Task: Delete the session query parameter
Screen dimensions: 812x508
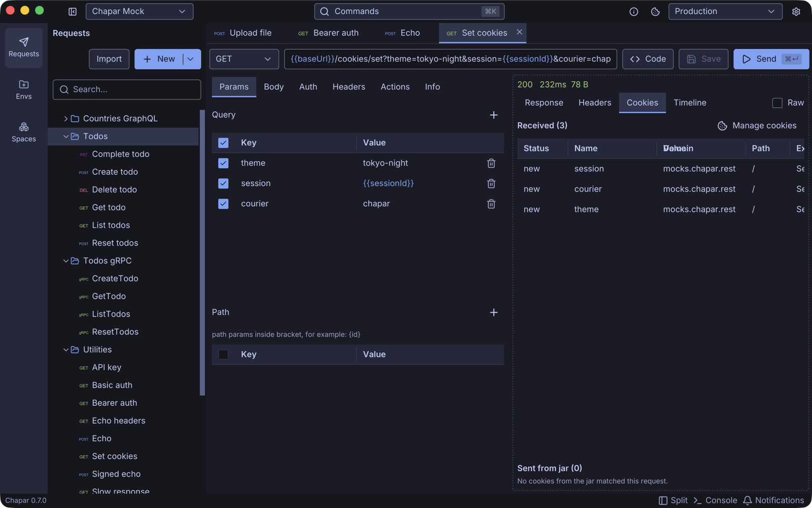Action: [491, 183]
